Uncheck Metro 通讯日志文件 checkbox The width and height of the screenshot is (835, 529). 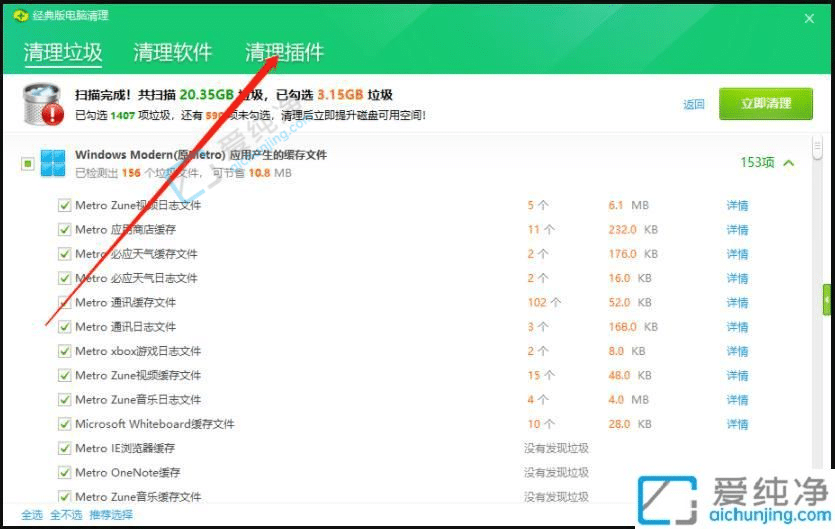click(64, 327)
